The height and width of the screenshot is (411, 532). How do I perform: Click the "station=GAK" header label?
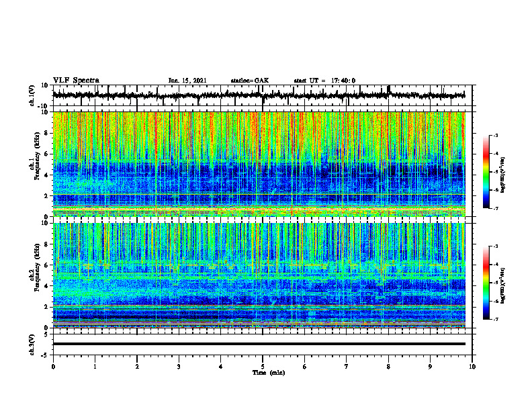(250, 81)
